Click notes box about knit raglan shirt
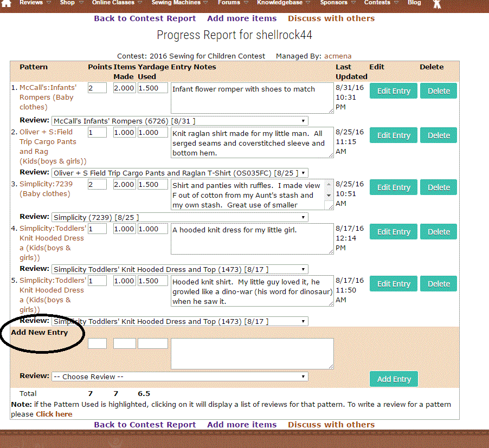Image resolution: width=489 pixels, height=448 pixels. pyautogui.click(x=252, y=142)
